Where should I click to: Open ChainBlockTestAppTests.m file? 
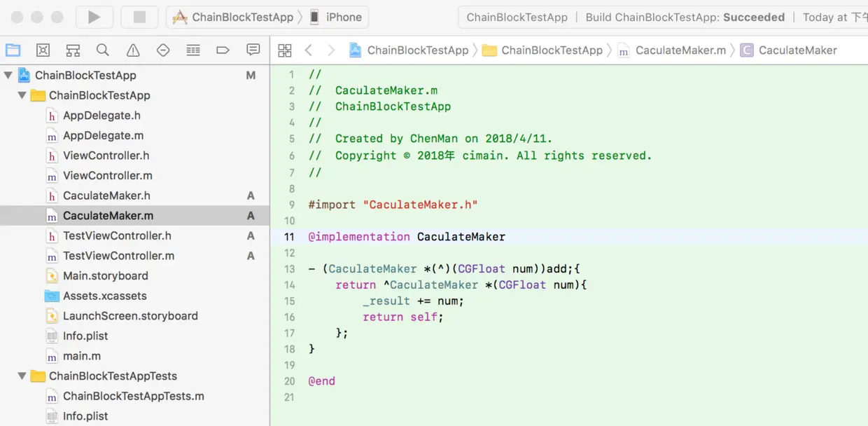point(133,396)
